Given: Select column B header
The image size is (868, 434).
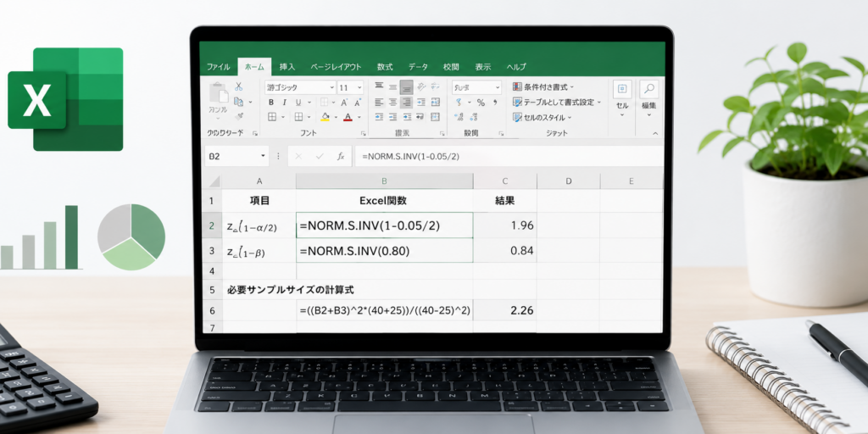Looking at the screenshot, I should [384, 181].
